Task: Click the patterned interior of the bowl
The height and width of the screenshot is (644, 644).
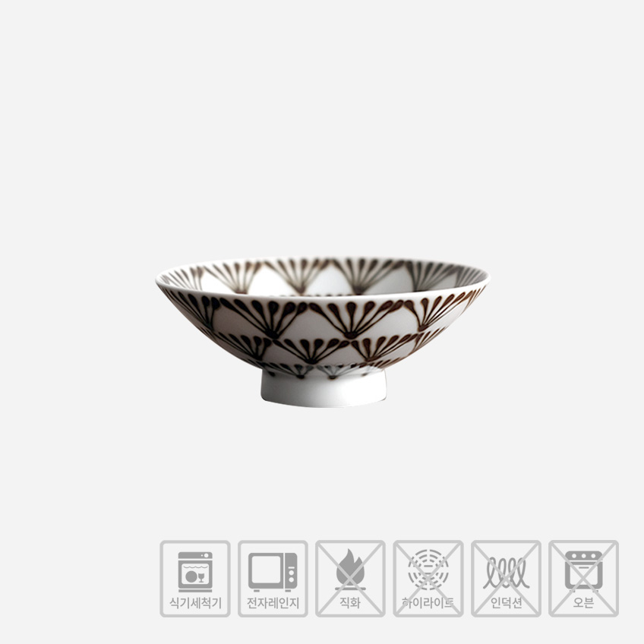Action: coord(323,276)
